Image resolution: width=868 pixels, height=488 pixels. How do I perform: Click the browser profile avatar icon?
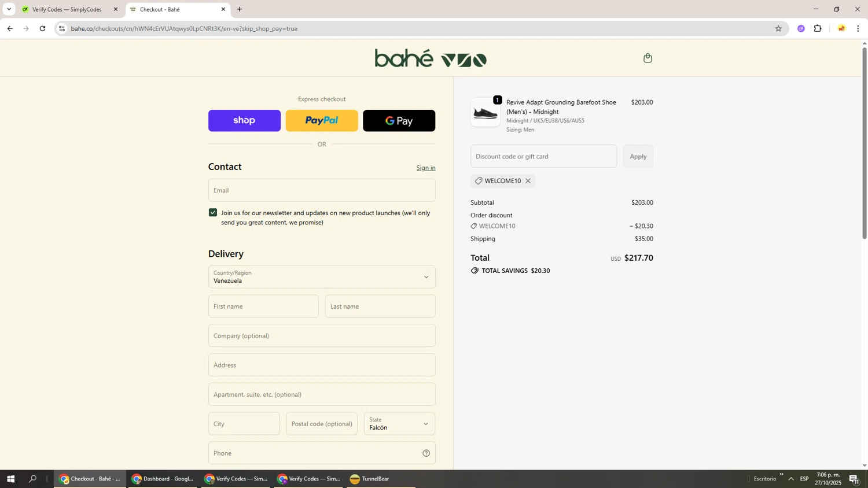(841, 28)
